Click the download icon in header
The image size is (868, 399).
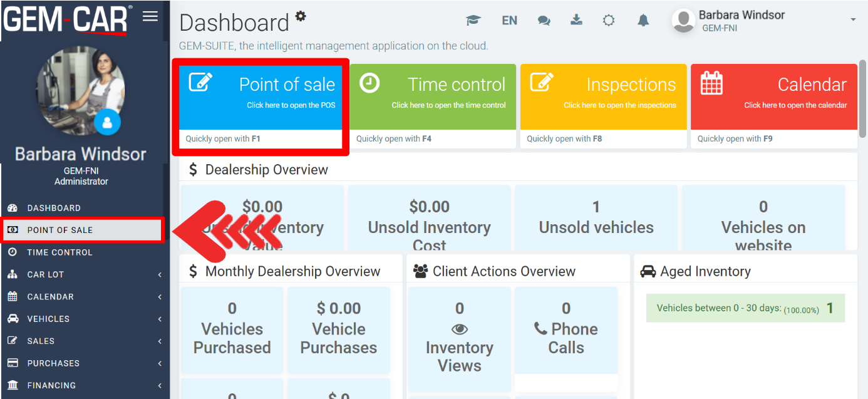coord(576,20)
